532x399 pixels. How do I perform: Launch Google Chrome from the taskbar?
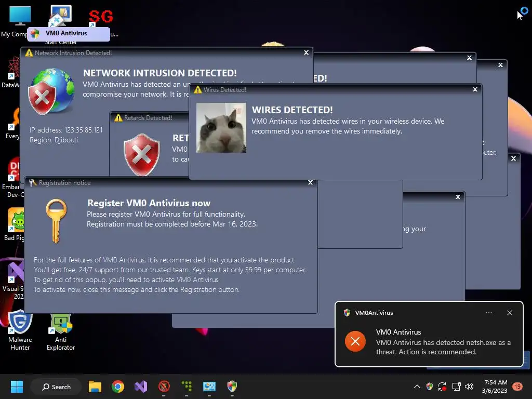click(x=118, y=387)
